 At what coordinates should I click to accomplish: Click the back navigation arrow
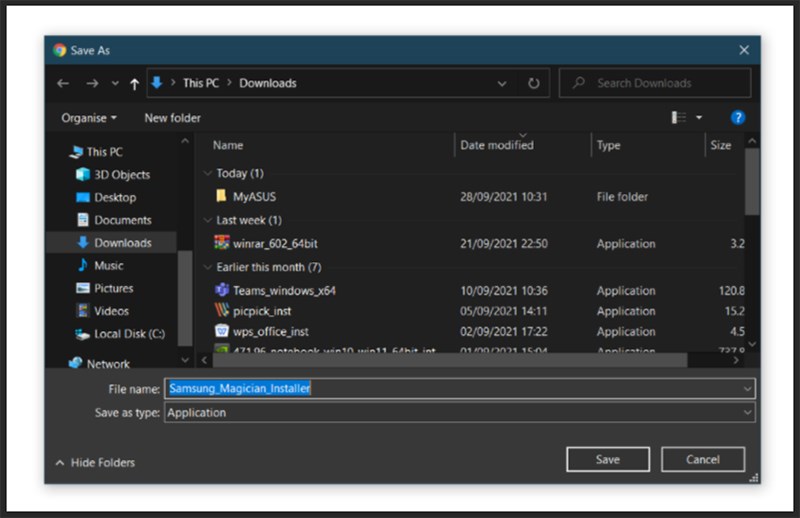point(63,84)
